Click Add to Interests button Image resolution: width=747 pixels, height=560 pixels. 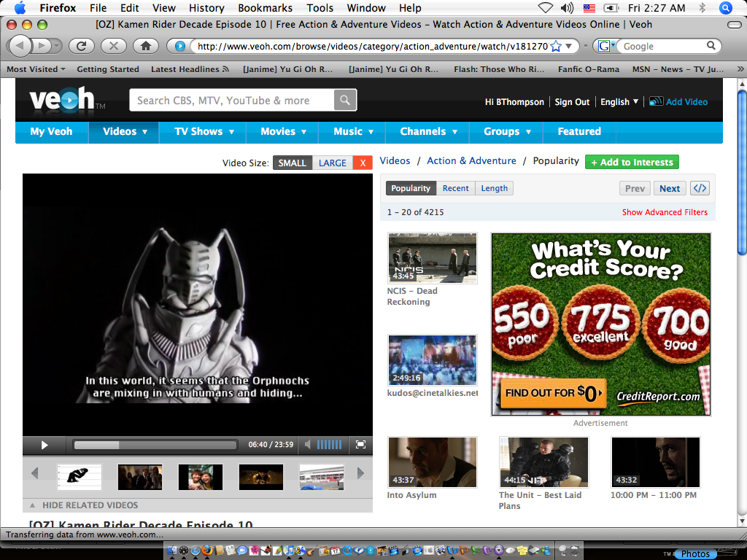tap(632, 163)
